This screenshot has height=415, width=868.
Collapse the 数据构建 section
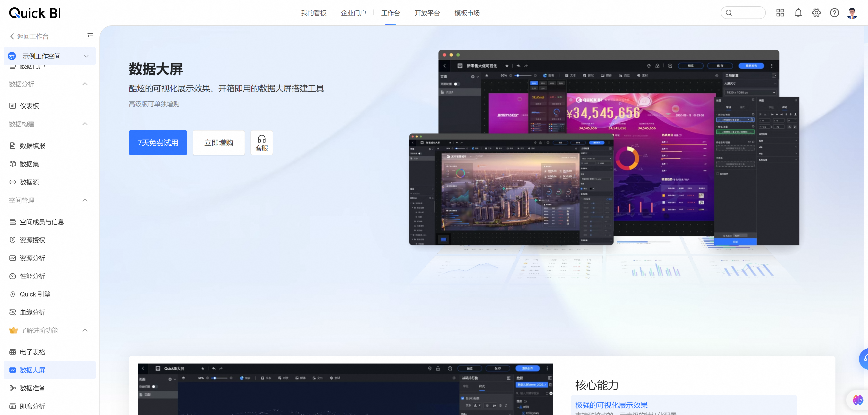tap(85, 124)
